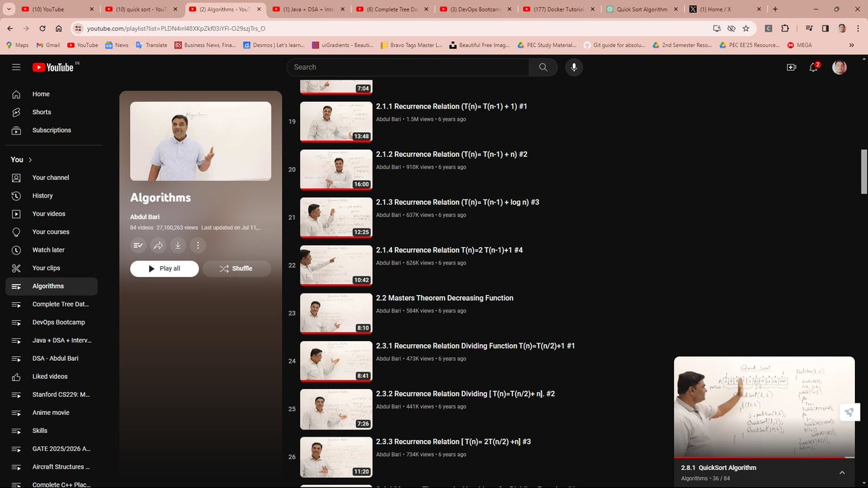Open the Chrome profile avatar
The image size is (868, 488).
(842, 28)
